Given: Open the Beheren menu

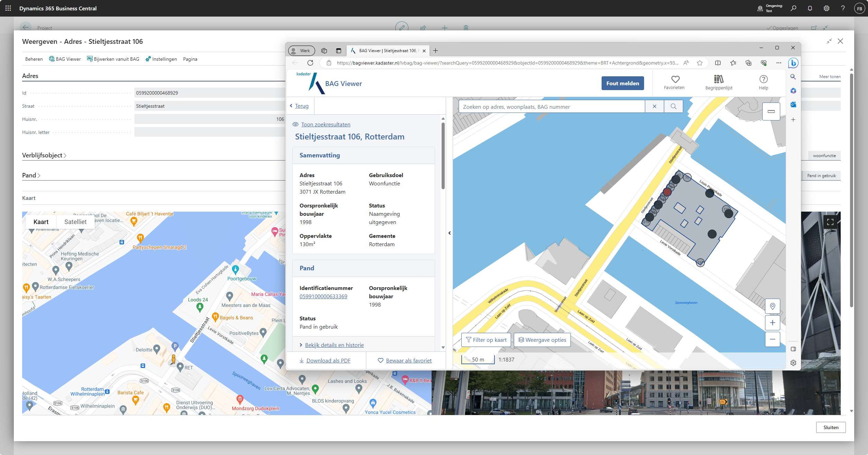Looking at the screenshot, I should (x=34, y=59).
